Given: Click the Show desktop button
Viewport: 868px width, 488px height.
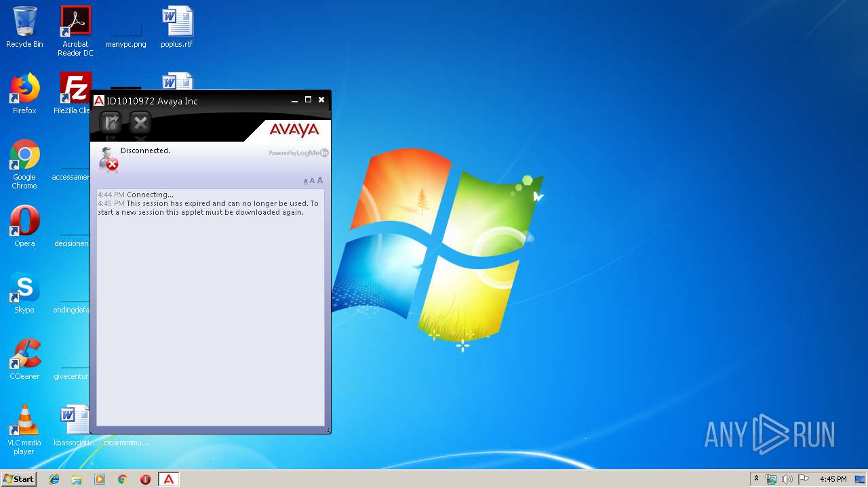Looking at the screenshot, I should (861, 479).
